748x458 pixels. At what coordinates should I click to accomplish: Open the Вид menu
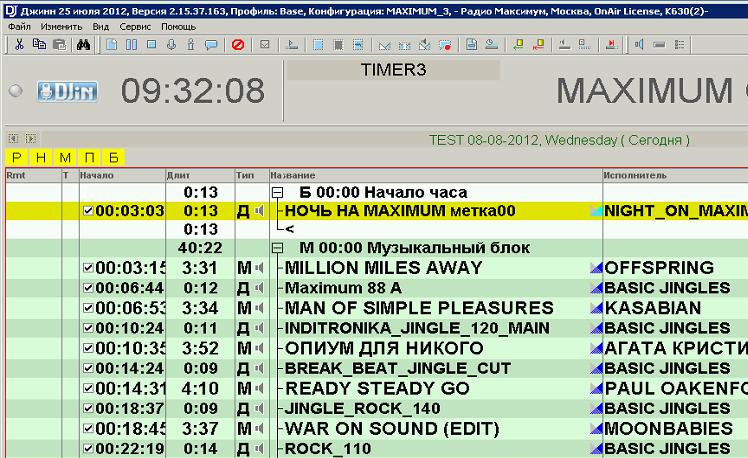101,27
